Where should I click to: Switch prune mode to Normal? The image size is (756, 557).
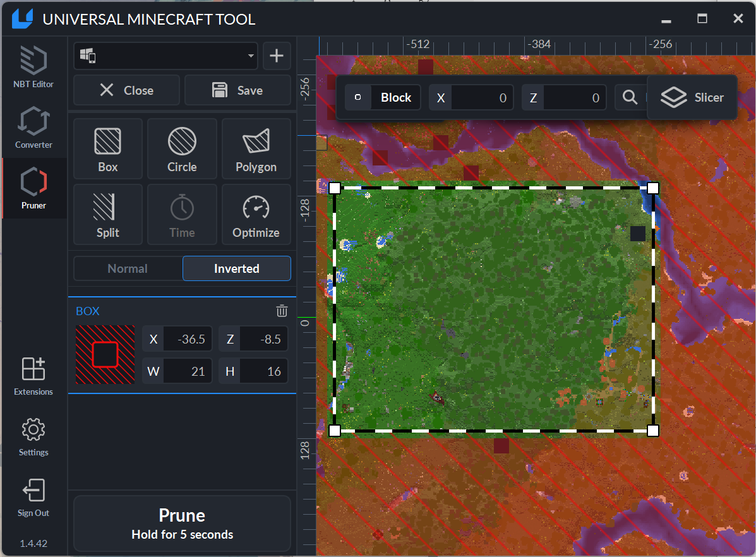coord(128,268)
